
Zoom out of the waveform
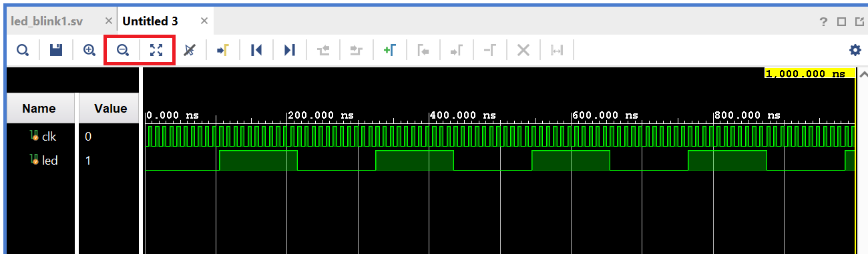[x=123, y=50]
